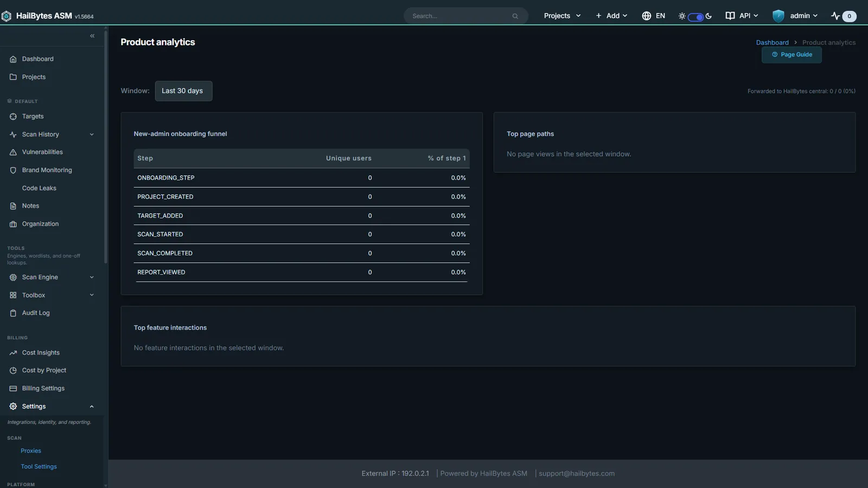This screenshot has height=488, width=868.
Task: Click the Organization briefcase icon
Action: tap(13, 224)
